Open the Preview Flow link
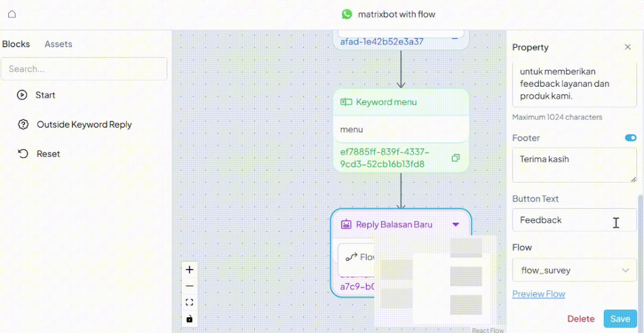Screen dimensions: 644x333 coord(538,294)
